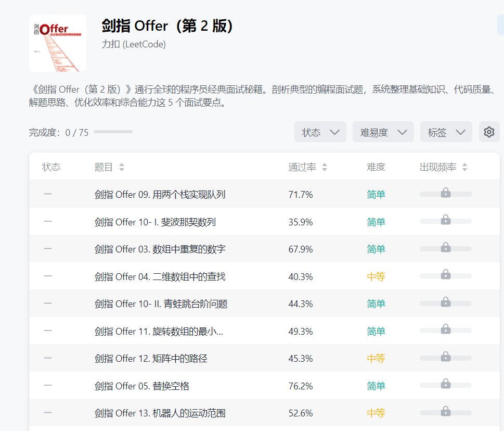The image size is (504, 431).
Task: Click lock icon in 旋转数组的最小 row
Action: coord(446,329)
